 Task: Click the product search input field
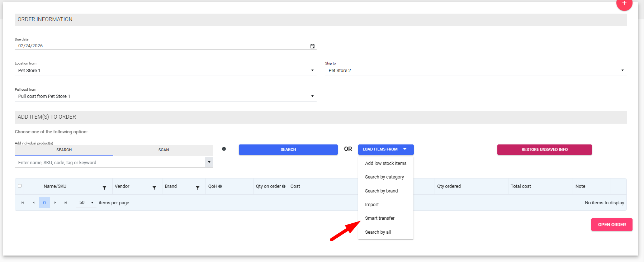coord(109,163)
